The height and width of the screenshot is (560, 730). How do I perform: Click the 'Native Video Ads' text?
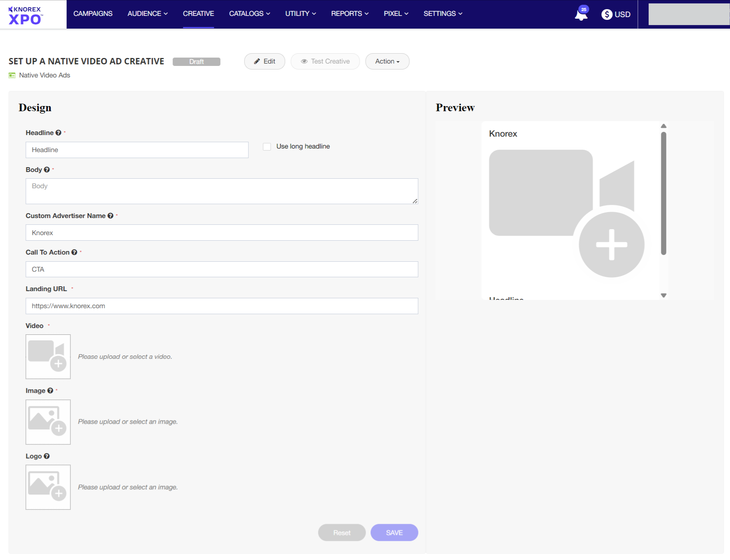(45, 75)
